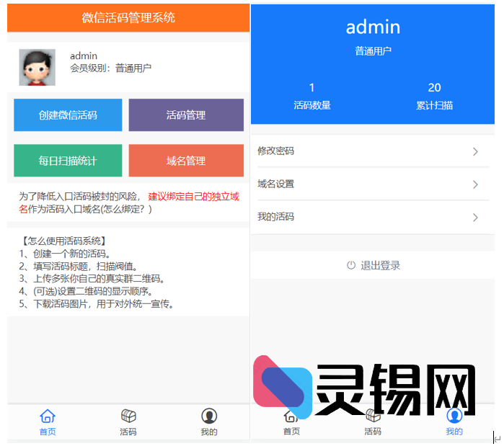Viewport: 504px width, 446px height.
Task: Click the 微信活码管理系统 orange header title
Action: point(128,17)
